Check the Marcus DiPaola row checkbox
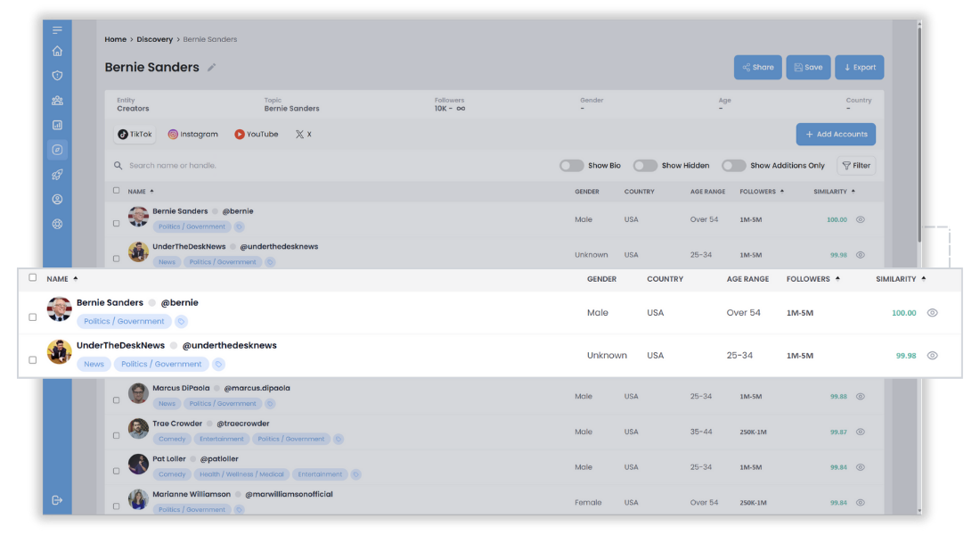This screenshot has width=980, height=535. click(116, 399)
